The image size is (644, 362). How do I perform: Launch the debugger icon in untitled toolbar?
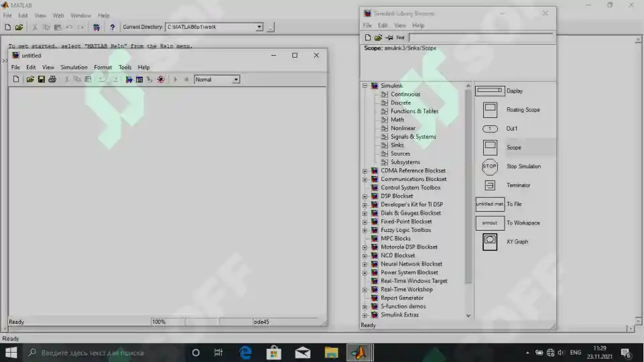161,79
